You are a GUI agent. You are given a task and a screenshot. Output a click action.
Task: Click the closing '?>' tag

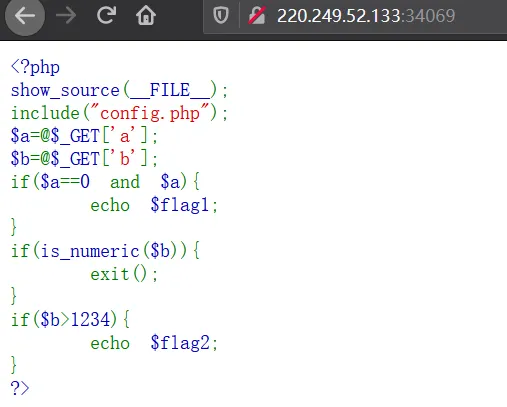pos(20,388)
